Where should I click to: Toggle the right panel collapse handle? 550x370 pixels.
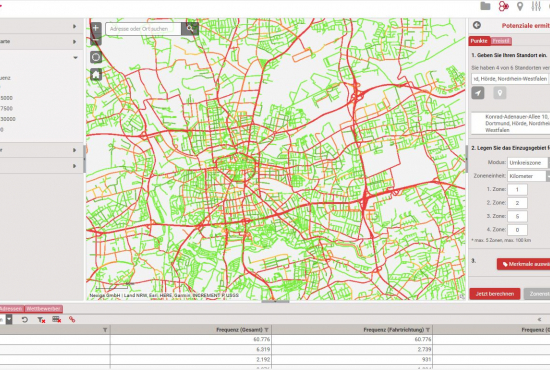pos(467,159)
